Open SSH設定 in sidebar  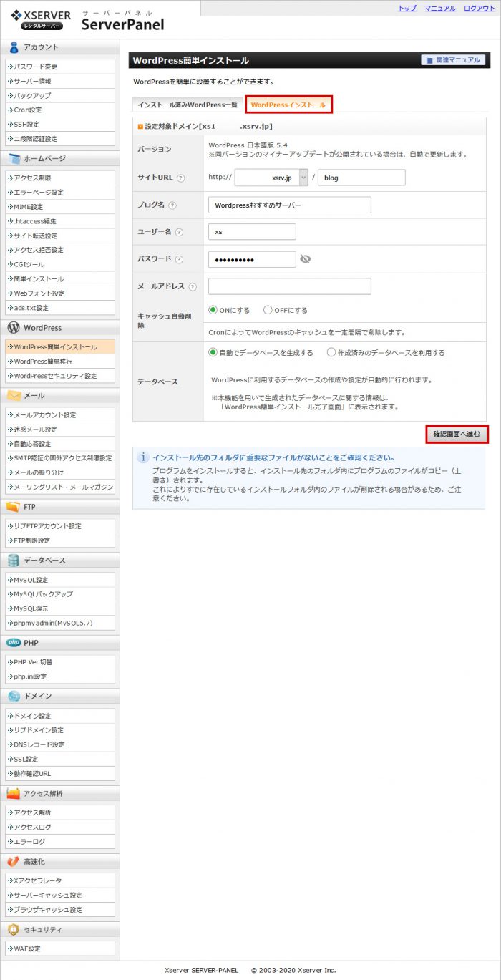(x=60, y=124)
